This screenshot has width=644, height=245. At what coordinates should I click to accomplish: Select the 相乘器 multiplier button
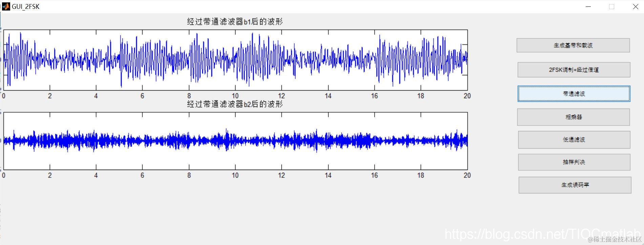click(x=573, y=117)
